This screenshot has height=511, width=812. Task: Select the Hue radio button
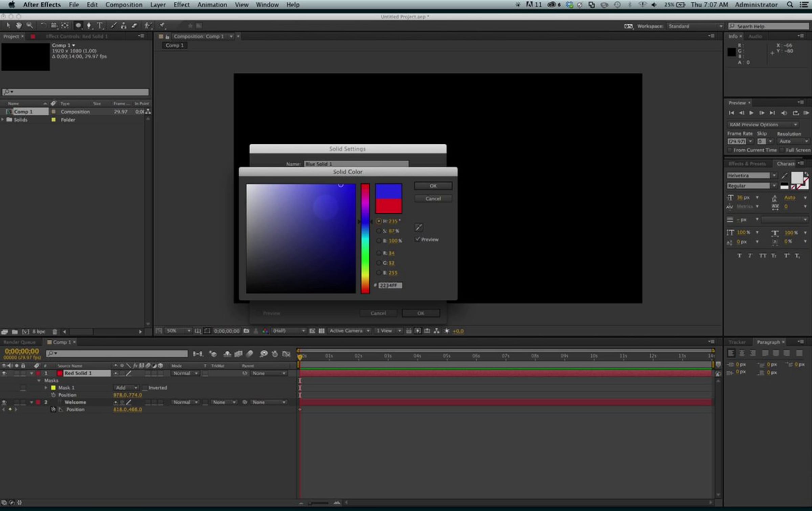point(379,221)
